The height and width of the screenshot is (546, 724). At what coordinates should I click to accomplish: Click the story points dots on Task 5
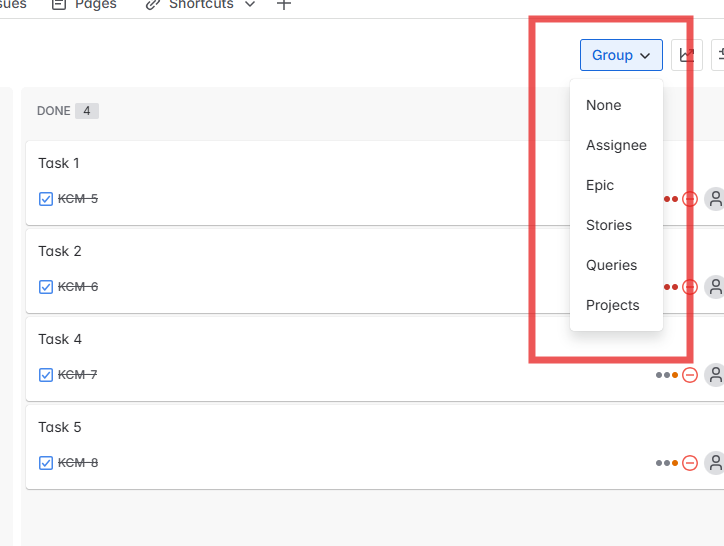(667, 463)
